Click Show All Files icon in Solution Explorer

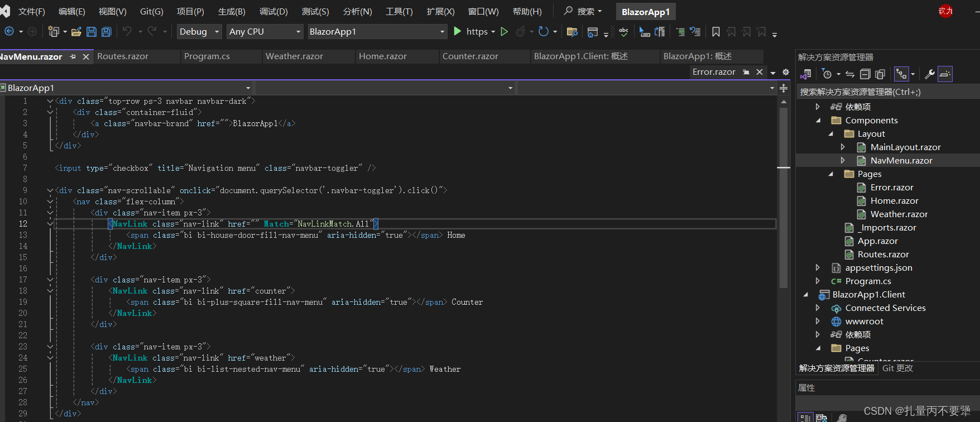[x=880, y=74]
